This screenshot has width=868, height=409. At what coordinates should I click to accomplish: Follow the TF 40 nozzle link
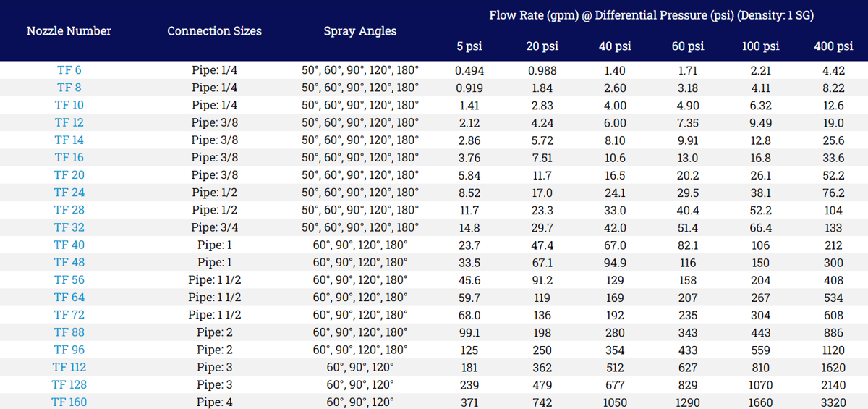[69, 245]
